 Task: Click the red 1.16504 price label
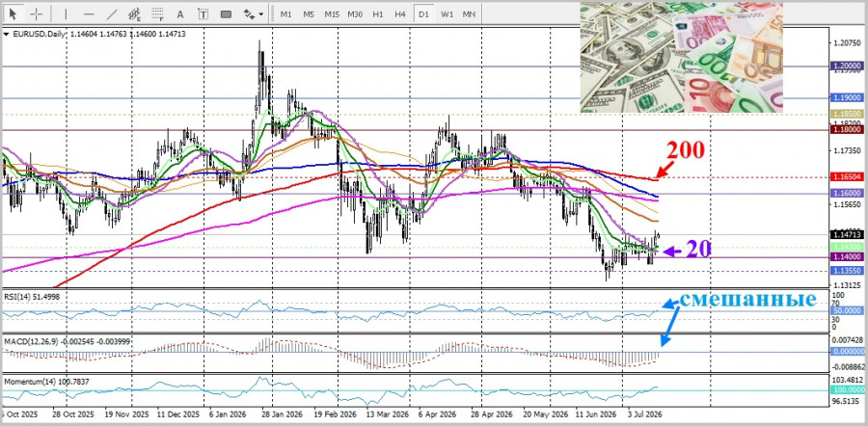point(847,177)
